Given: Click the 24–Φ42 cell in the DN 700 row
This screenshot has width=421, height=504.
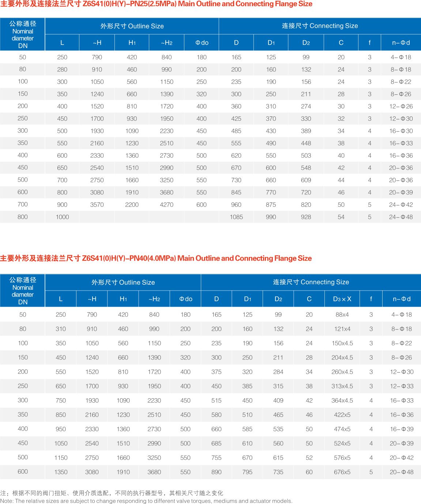Looking at the screenshot, I should coord(401,205).
